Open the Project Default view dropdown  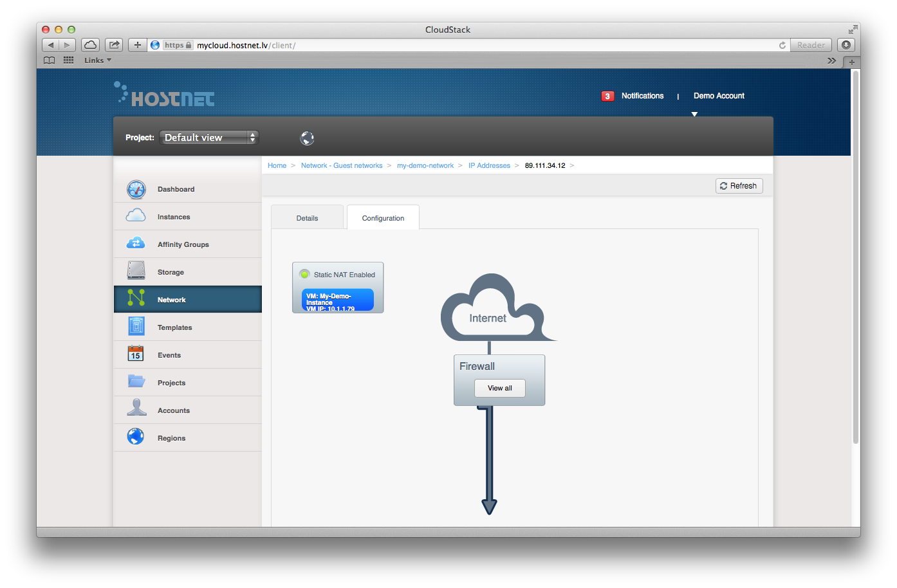(x=209, y=138)
